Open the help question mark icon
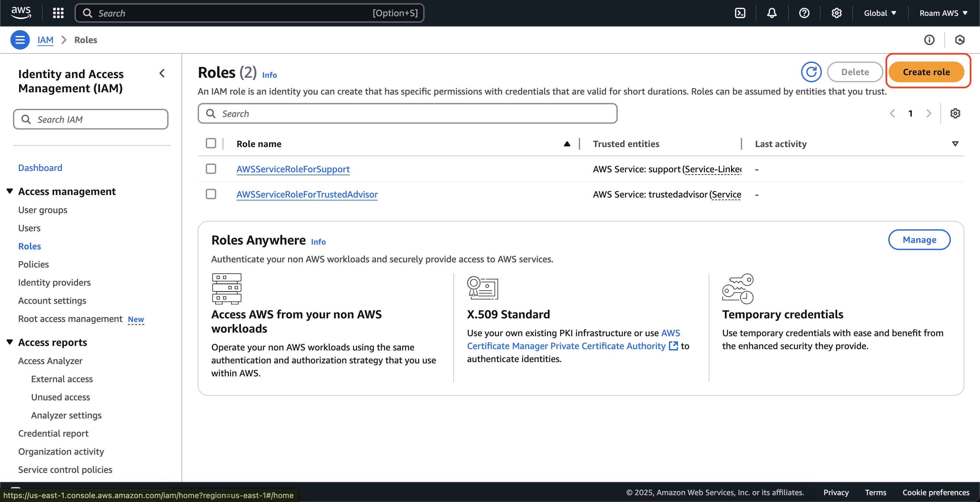The width and height of the screenshot is (980, 502). (804, 13)
